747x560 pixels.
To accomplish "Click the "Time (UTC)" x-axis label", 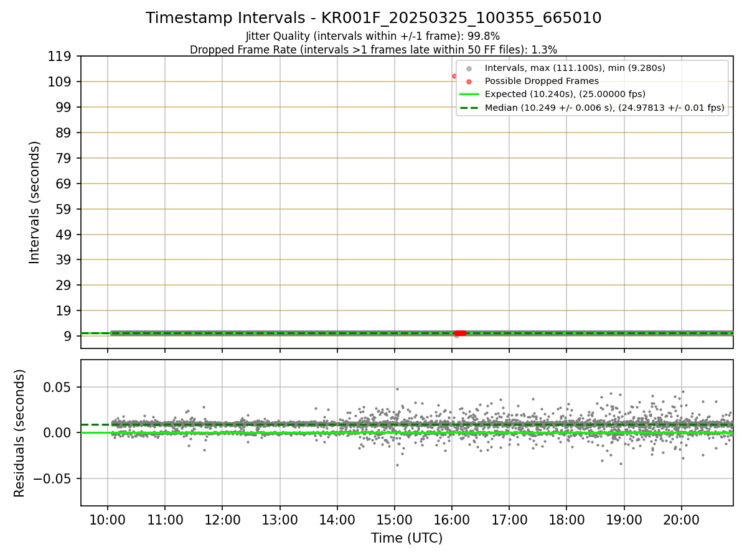I will [406, 538].
